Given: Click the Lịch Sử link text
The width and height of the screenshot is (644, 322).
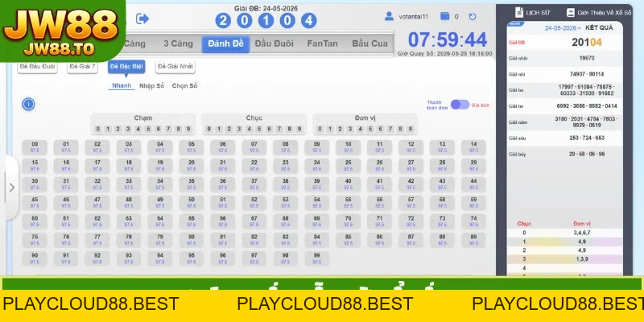Looking at the screenshot, I should (x=538, y=13).
